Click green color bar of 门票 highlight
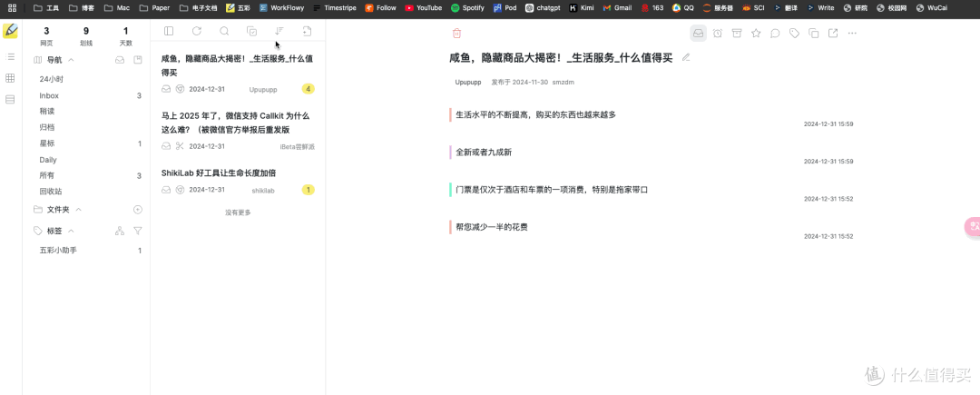Screen dimensions: 980x395 coord(450,190)
